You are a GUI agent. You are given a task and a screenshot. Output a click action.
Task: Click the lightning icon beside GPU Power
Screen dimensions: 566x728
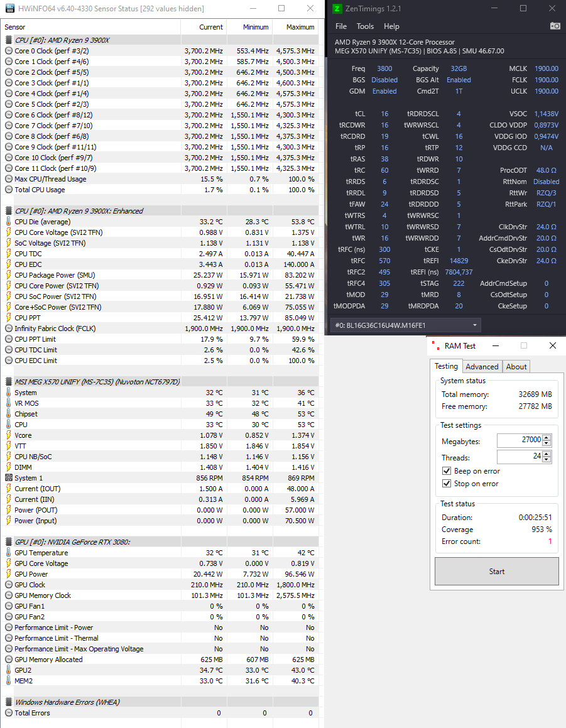pyautogui.click(x=9, y=574)
